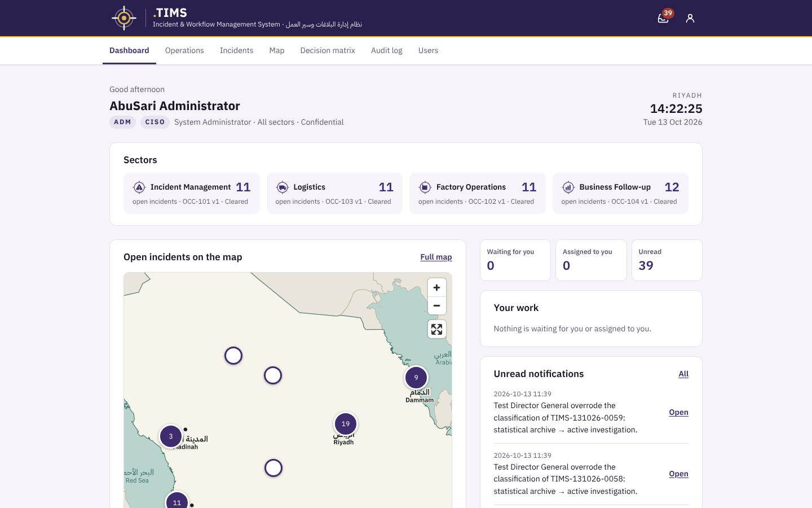View the Audit log tab

coord(387,51)
